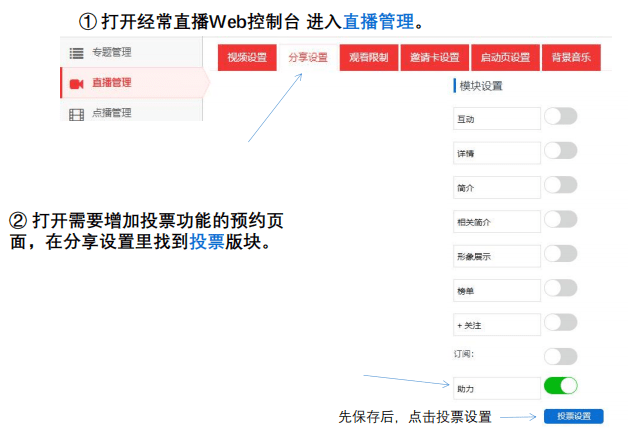Select the 观看限制 tab
Screen dimensions: 644x432
(x=370, y=58)
